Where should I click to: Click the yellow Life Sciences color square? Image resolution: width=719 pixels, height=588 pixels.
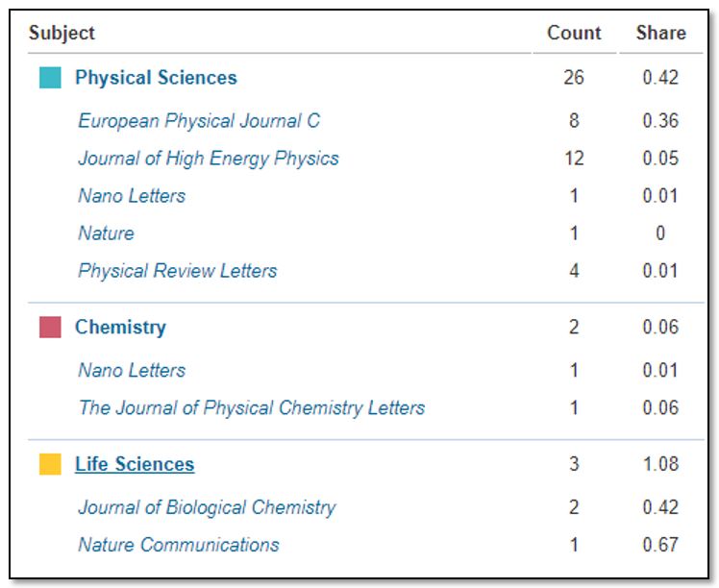click(x=50, y=464)
